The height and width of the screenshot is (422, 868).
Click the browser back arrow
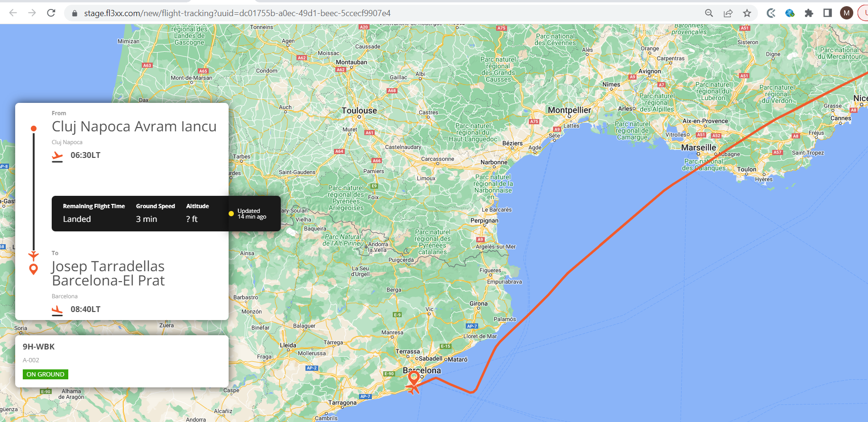13,13
